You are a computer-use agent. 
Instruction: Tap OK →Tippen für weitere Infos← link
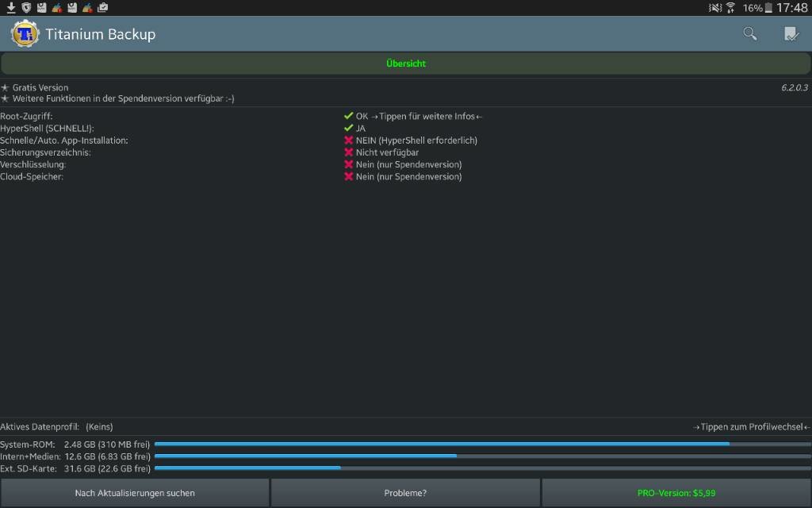point(419,116)
